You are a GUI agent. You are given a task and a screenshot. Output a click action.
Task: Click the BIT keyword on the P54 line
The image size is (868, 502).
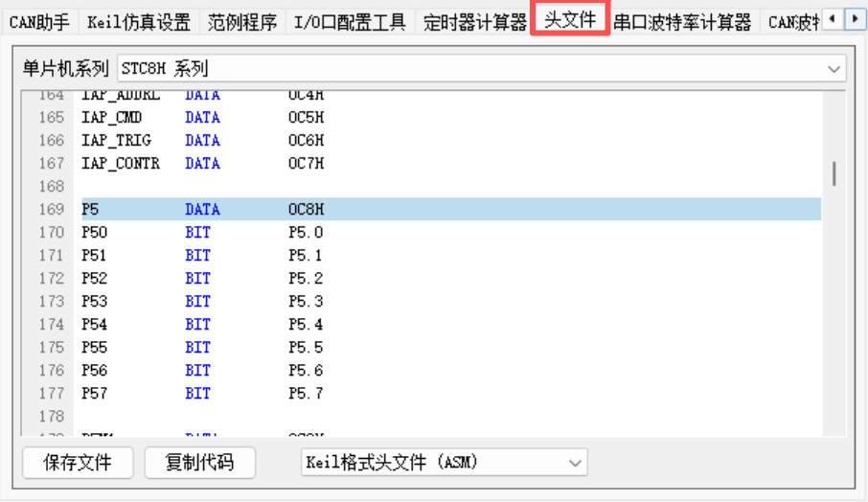tap(197, 325)
